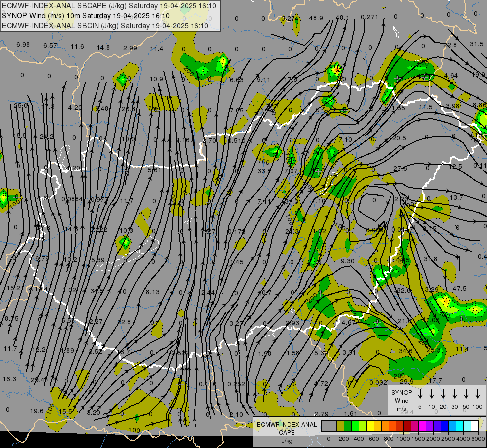Click the 'ECMWF-INDEX-ANAL CAPE' legend title

pos(287,428)
